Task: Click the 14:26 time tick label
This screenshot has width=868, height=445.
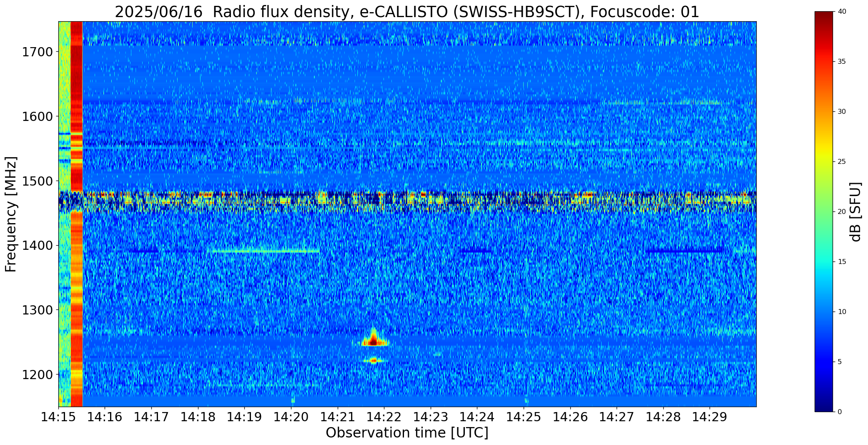Action: [570, 417]
